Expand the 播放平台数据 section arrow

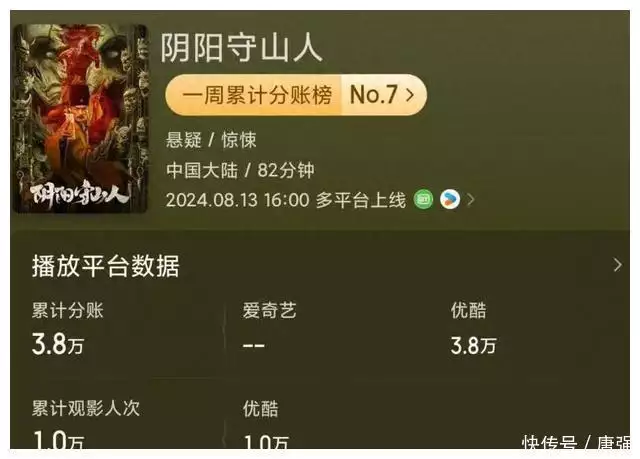pyautogui.click(x=618, y=265)
